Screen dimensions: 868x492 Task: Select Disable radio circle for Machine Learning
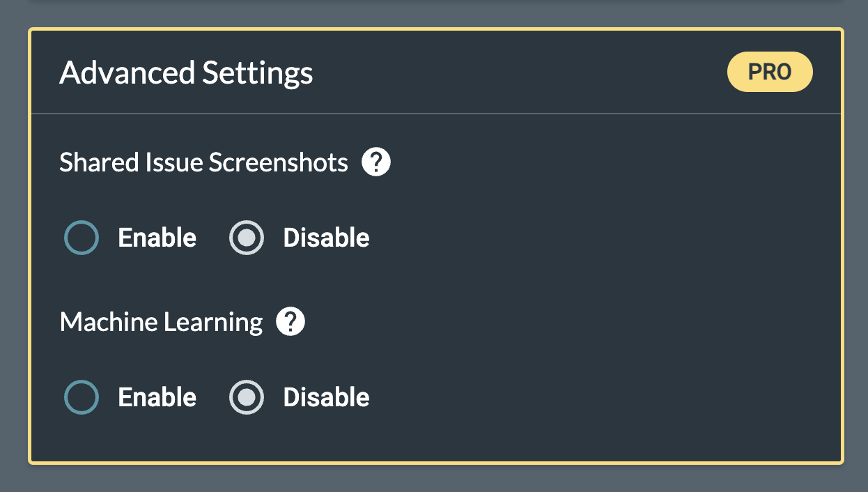247,397
